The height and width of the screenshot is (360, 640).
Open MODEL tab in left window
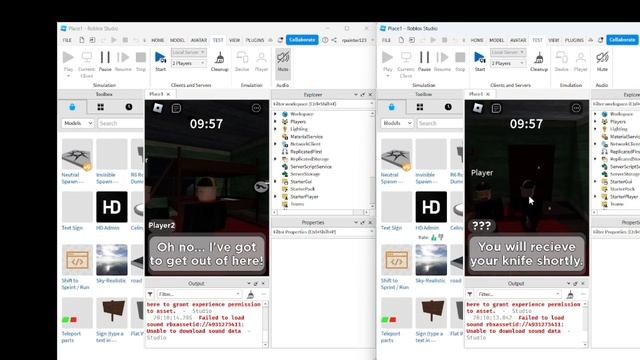tap(177, 40)
